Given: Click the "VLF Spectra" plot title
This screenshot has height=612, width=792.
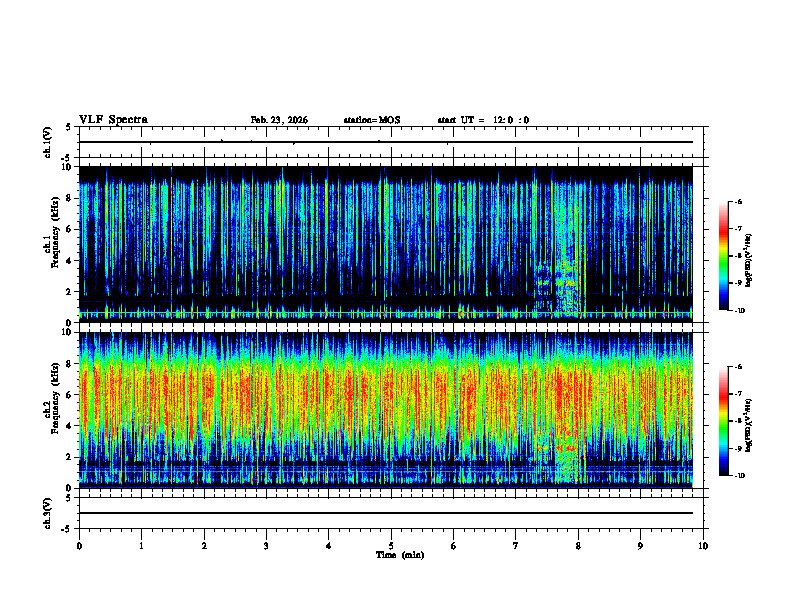Looking at the screenshot, I should pyautogui.click(x=113, y=120).
